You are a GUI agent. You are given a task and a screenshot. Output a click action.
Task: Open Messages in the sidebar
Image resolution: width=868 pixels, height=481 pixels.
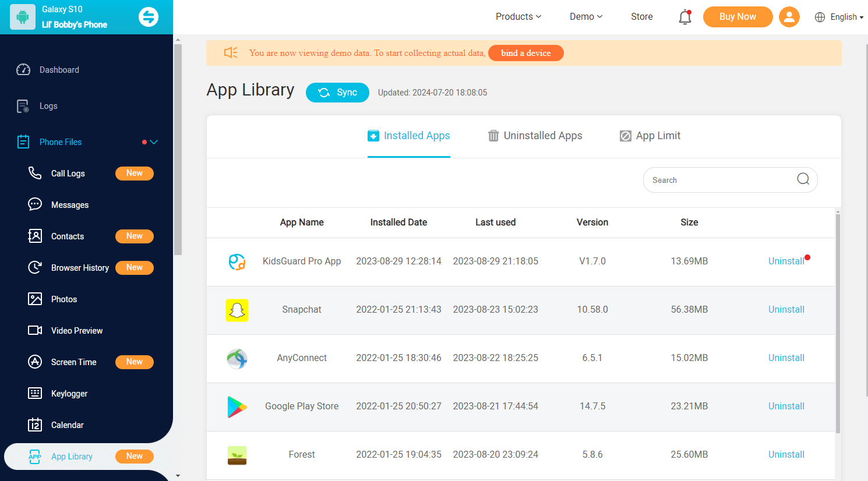click(x=70, y=205)
